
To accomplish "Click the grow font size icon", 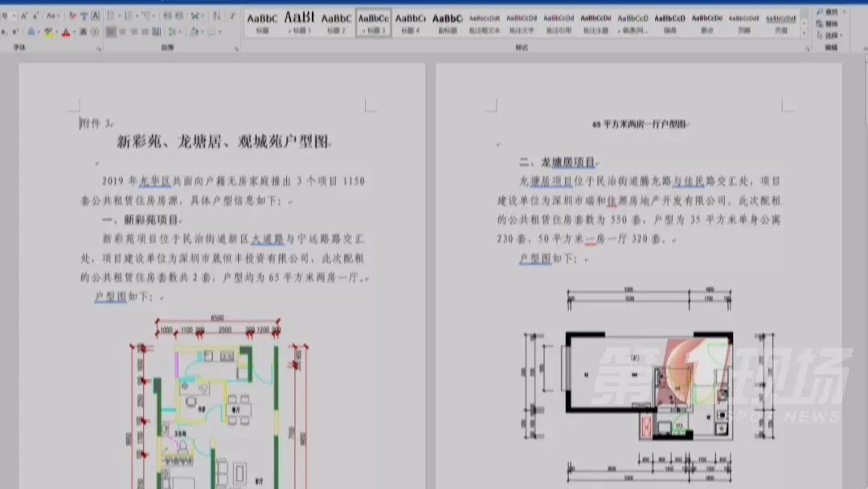I will point(23,16).
